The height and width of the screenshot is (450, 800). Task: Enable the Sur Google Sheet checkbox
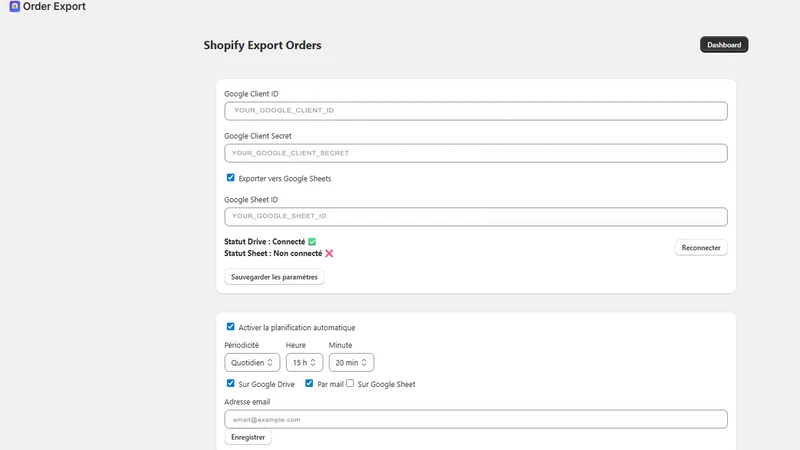[350, 383]
